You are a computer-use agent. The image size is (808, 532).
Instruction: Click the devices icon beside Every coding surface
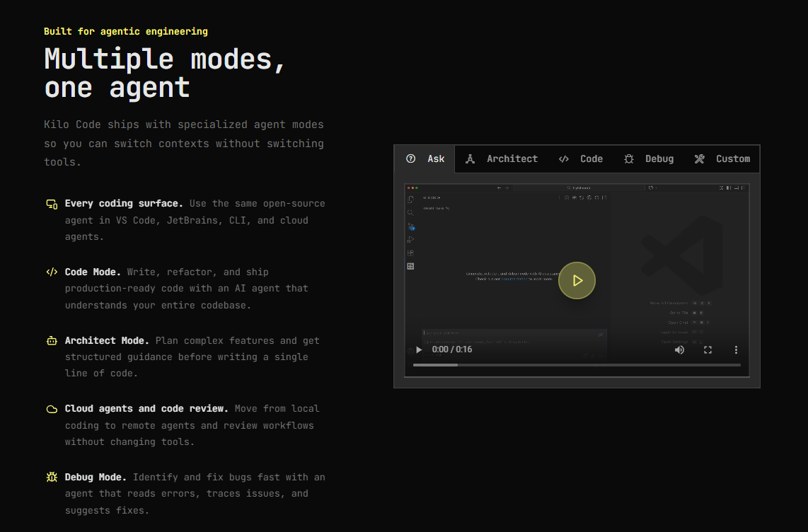[x=52, y=204]
